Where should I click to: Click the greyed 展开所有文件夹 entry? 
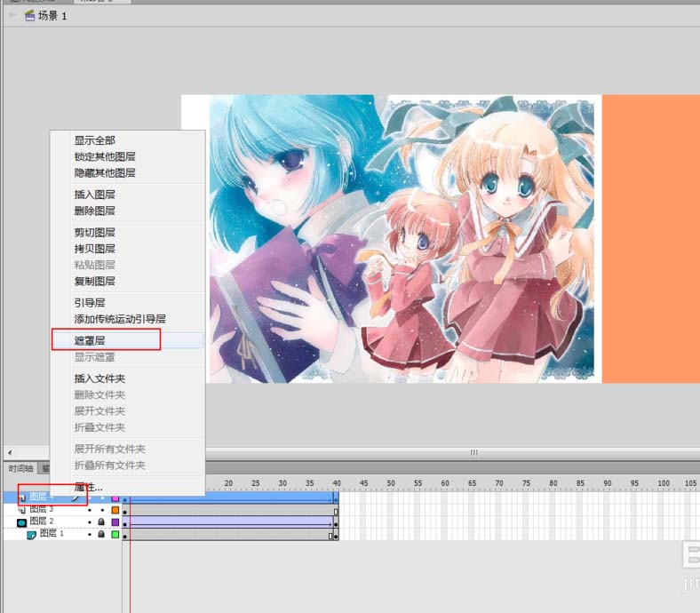point(110,449)
